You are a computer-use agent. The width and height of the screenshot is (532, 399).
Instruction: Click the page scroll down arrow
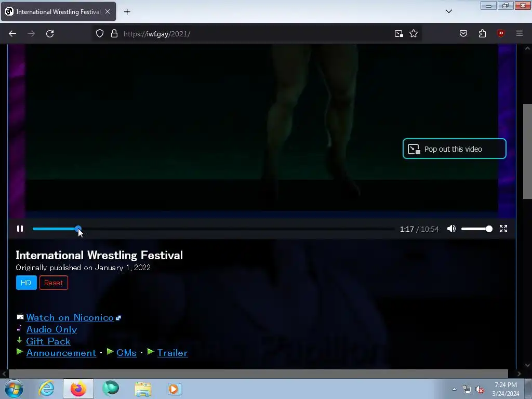click(x=527, y=365)
